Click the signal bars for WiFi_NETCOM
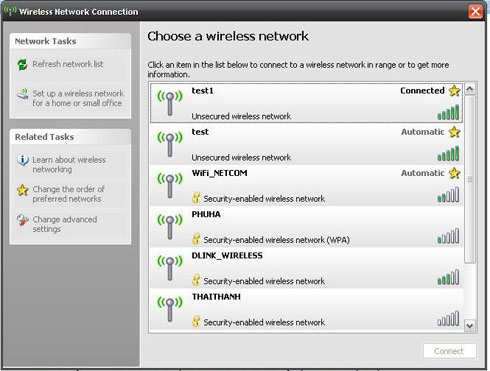The height and width of the screenshot is (371, 490). point(448,195)
